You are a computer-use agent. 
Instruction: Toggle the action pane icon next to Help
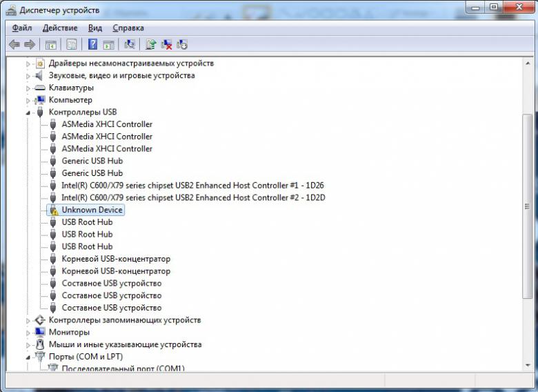pos(109,45)
